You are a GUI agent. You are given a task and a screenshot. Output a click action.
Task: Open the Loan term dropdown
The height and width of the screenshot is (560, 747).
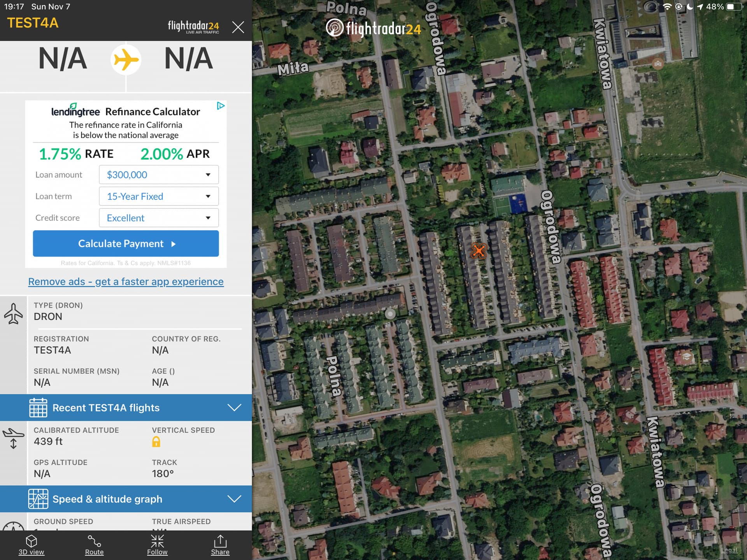[x=159, y=196]
